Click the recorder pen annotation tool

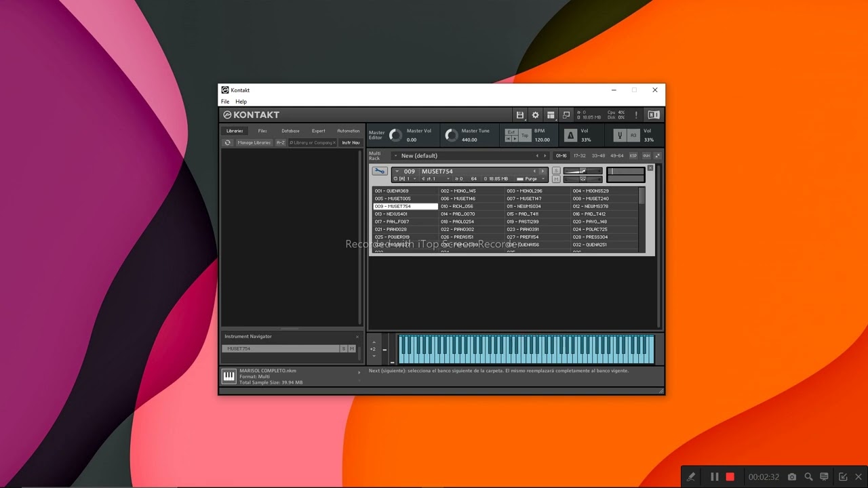tap(691, 477)
